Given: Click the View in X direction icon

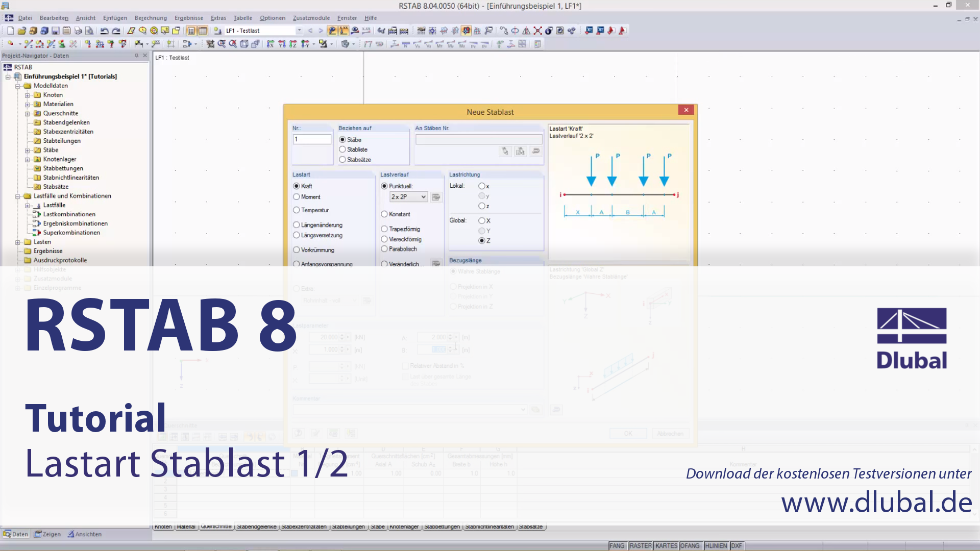Looking at the screenshot, I should [x=271, y=44].
